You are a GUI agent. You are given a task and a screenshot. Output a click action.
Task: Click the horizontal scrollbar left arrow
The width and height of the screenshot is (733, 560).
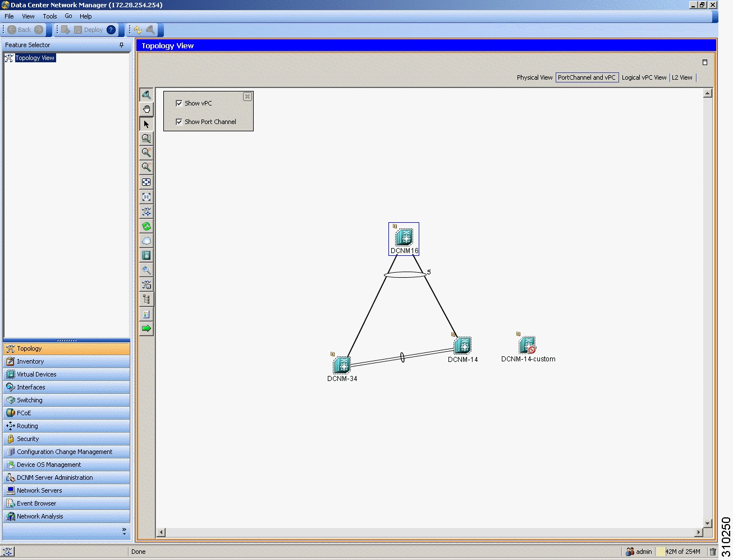click(x=161, y=532)
